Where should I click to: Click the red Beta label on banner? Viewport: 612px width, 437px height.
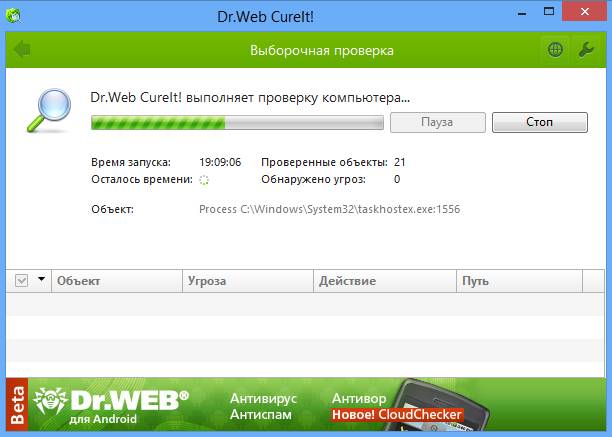click(15, 405)
